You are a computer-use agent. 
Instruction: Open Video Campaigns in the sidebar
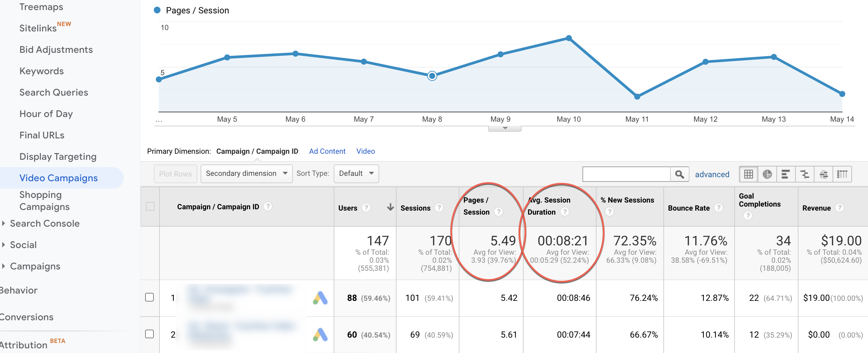pyautogui.click(x=59, y=178)
